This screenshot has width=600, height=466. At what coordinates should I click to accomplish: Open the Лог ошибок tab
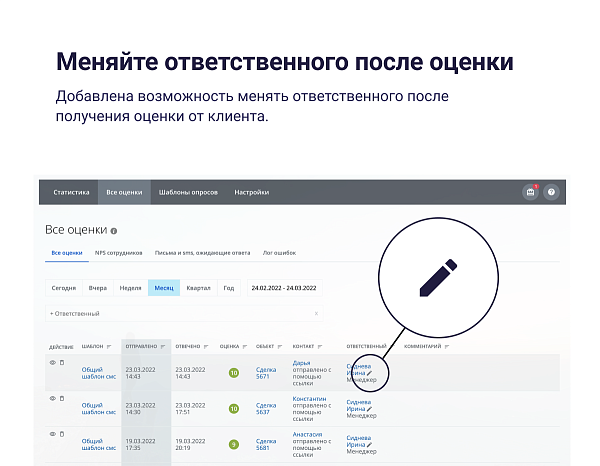coord(279,253)
